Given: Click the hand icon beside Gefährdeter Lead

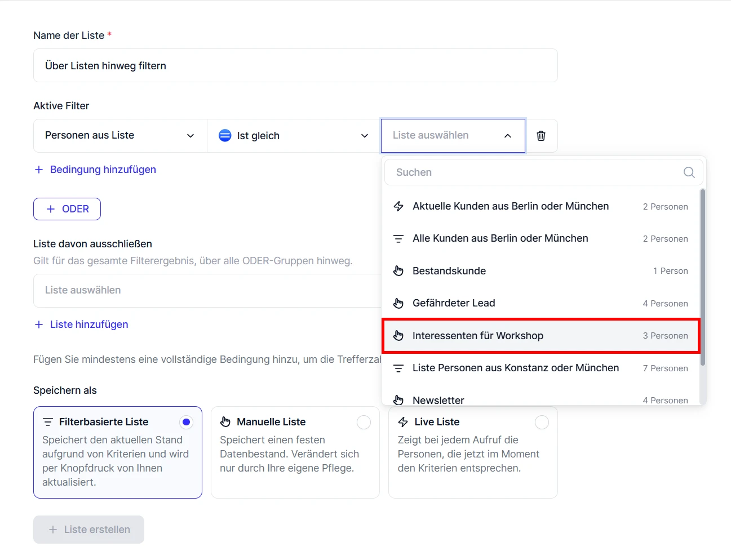Looking at the screenshot, I should pos(398,304).
